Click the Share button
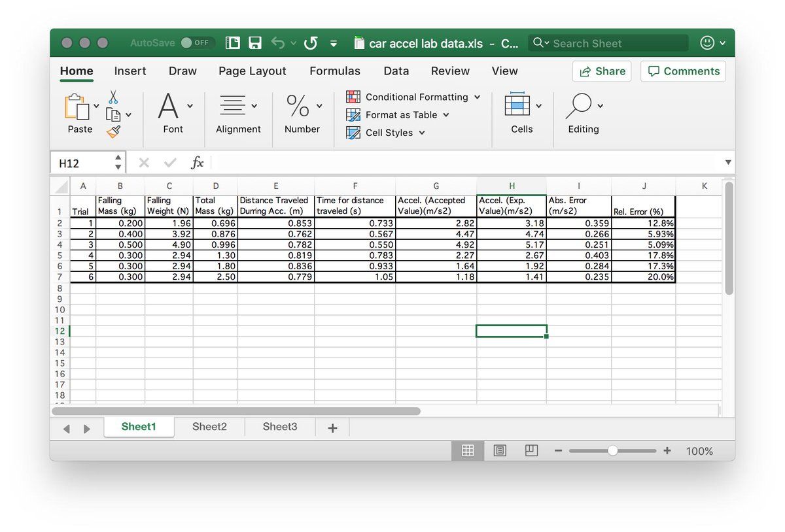Viewport: 785px width, 532px height. [x=601, y=71]
